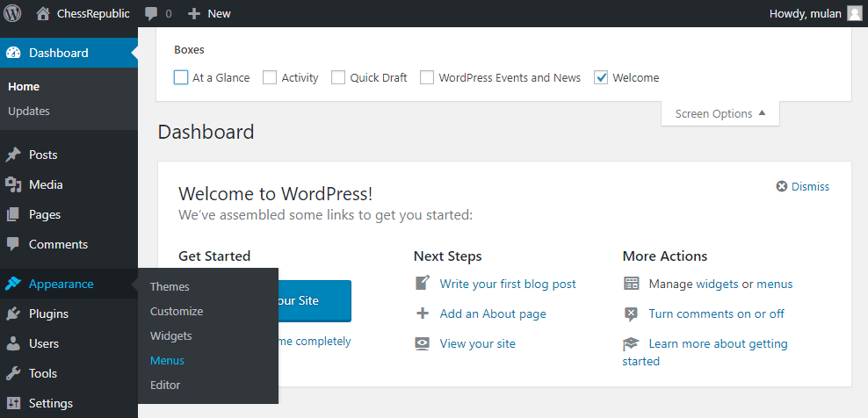Open the Customize submenu item
868x418 pixels.
(x=177, y=311)
